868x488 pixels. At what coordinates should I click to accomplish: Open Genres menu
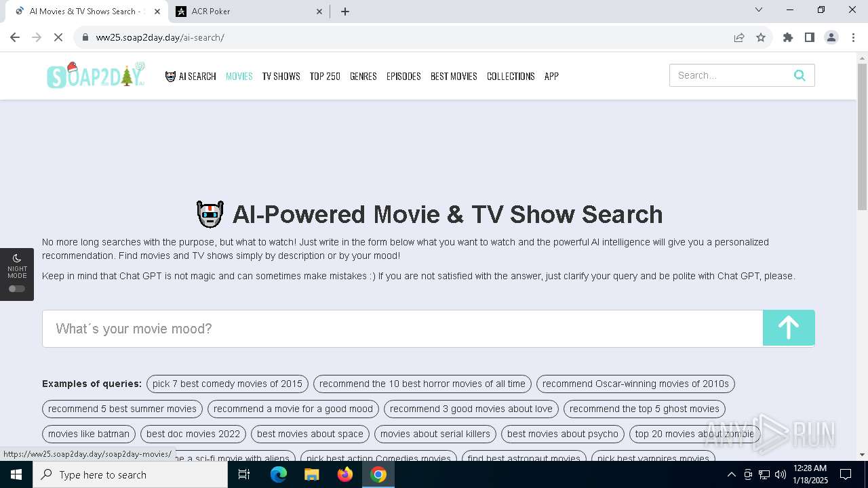(363, 76)
